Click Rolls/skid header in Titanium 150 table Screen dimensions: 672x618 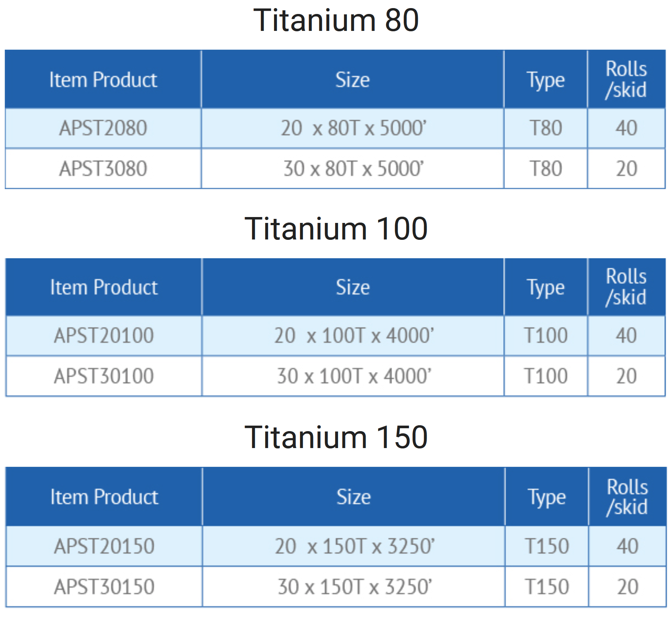pyautogui.click(x=627, y=497)
